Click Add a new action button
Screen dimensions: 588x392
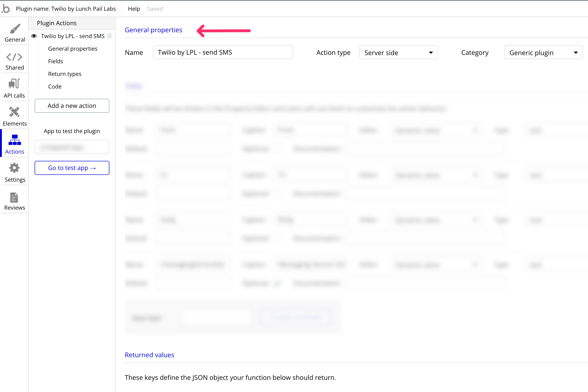[72, 106]
